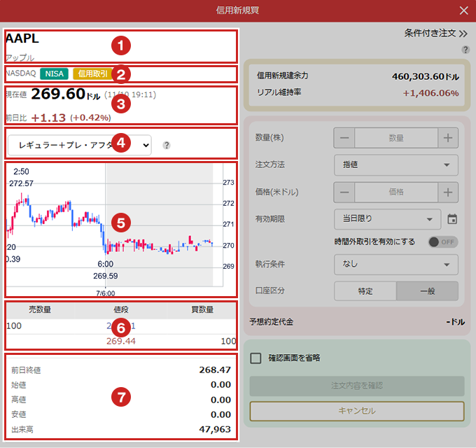This screenshot has height=448, width=476.
Task: Select 特定 account type
Action: pyautogui.click(x=365, y=291)
